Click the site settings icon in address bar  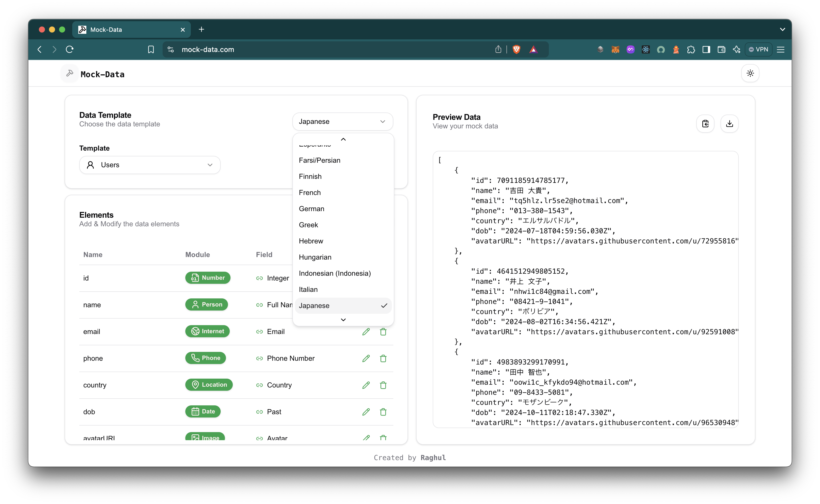coord(170,49)
